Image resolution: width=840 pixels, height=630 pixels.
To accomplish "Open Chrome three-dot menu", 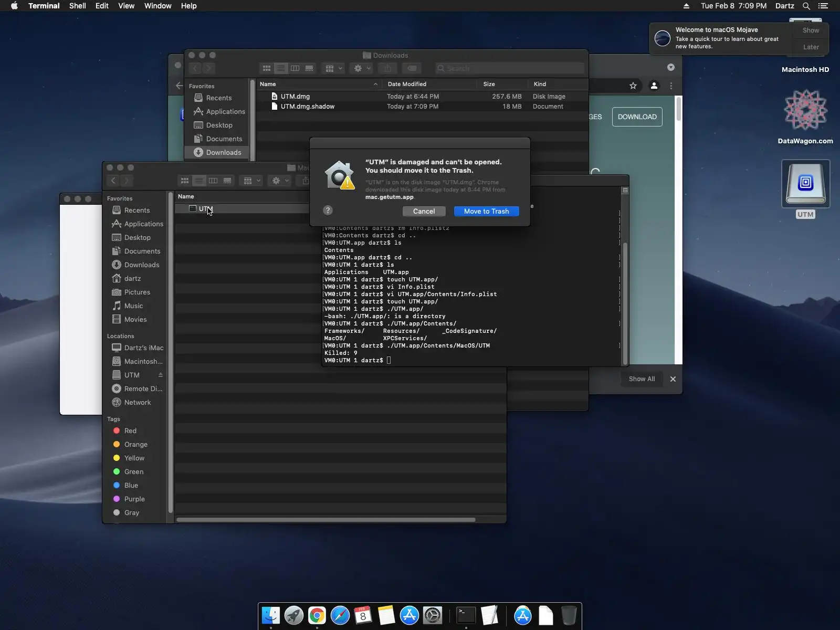I will click(x=671, y=86).
